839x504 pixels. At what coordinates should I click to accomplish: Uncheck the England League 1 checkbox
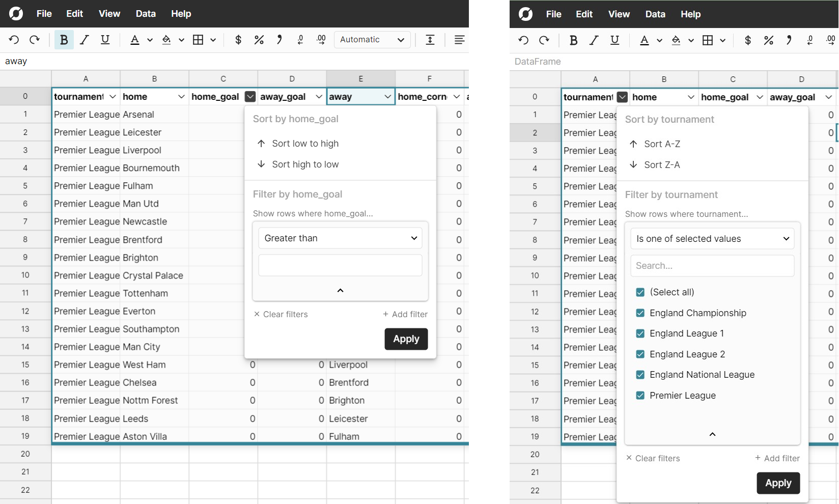(640, 333)
